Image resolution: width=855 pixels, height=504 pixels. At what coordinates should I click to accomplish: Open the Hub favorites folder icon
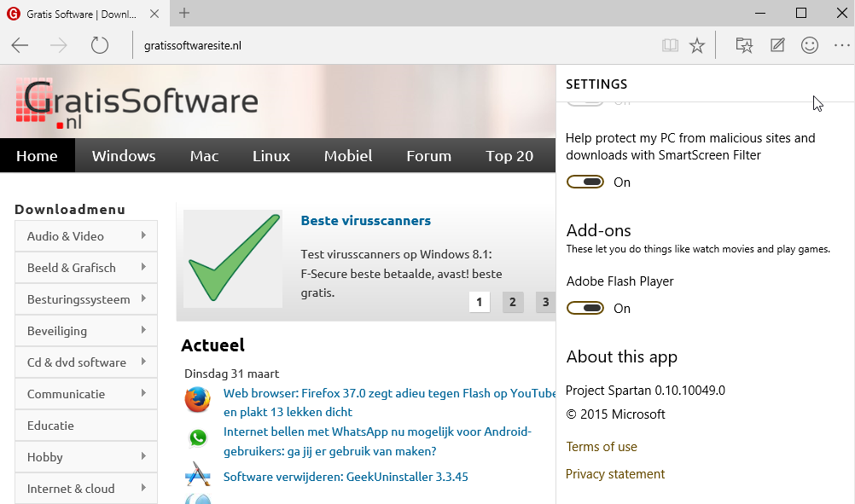pos(744,45)
